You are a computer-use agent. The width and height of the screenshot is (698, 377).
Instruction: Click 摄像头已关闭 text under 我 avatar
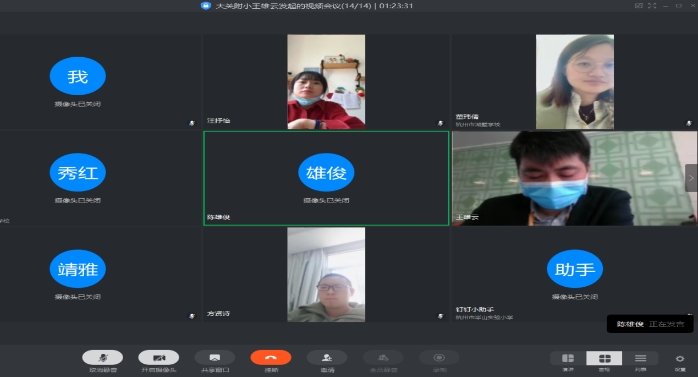[77, 104]
